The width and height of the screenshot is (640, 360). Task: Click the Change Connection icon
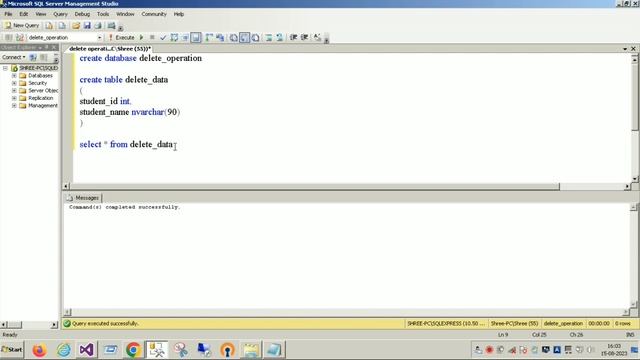click(20, 38)
